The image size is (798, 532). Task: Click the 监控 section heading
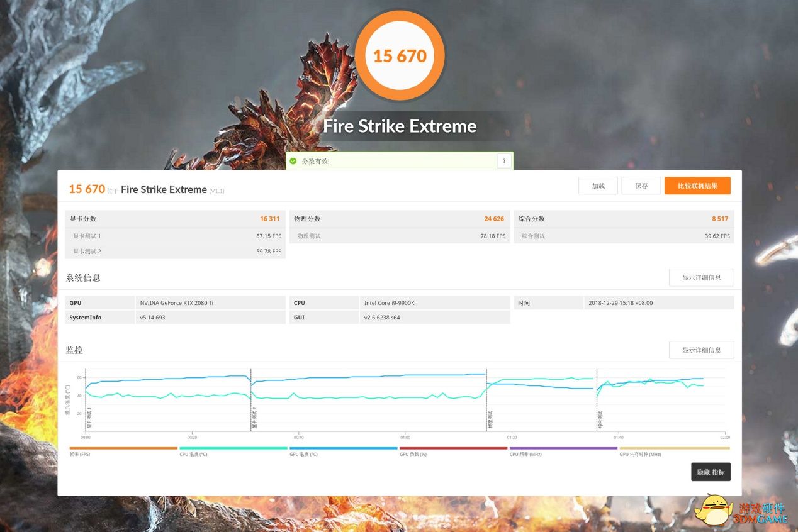pyautogui.click(x=74, y=350)
